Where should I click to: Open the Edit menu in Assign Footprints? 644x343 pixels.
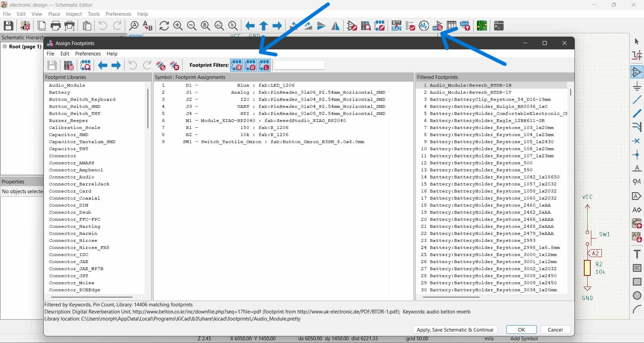click(65, 54)
